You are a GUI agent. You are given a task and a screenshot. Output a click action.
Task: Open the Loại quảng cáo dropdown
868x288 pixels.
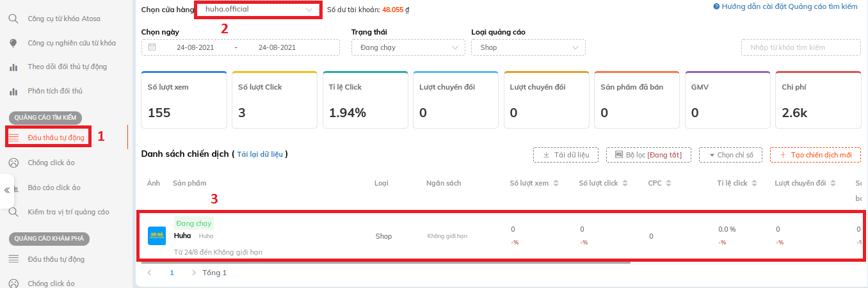pyautogui.click(x=527, y=47)
